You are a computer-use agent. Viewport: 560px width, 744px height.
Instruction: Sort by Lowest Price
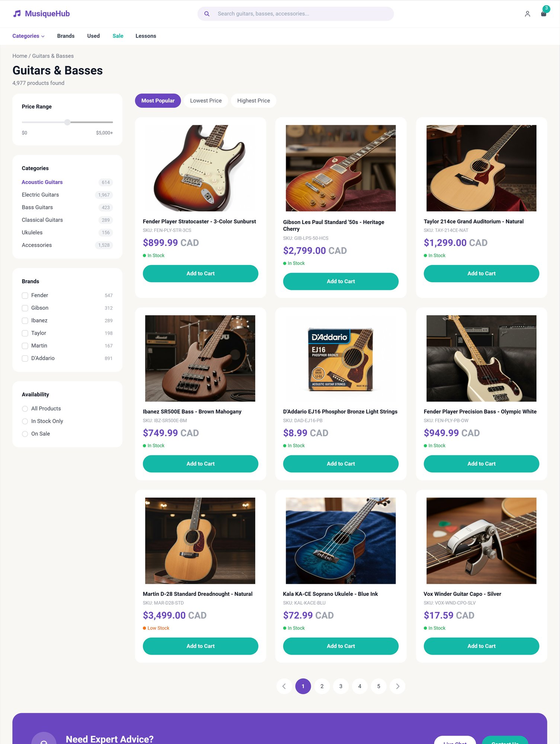(206, 100)
